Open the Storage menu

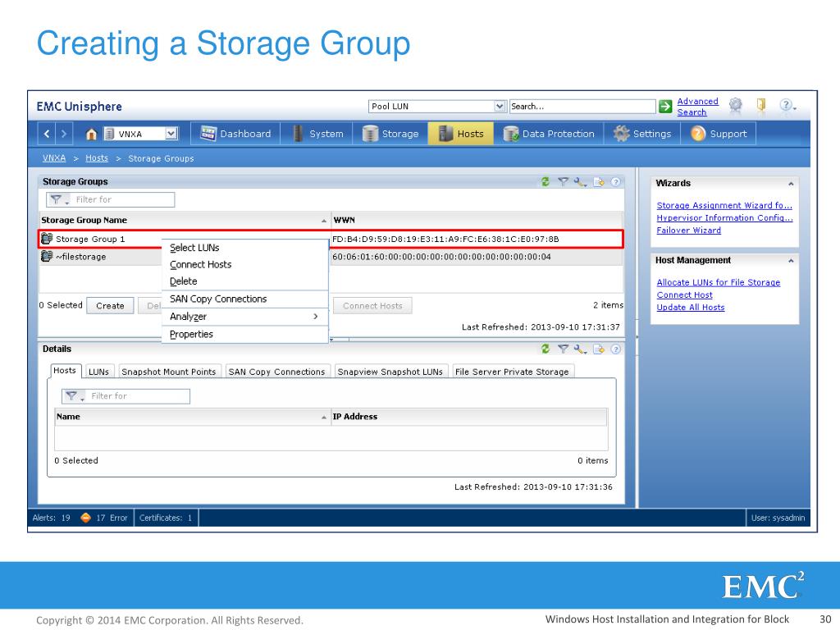[x=390, y=134]
